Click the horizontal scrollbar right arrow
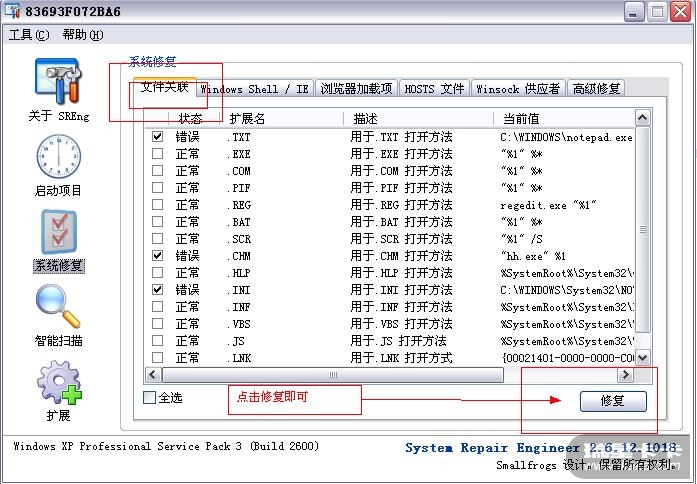The height and width of the screenshot is (484, 697). coord(625,375)
